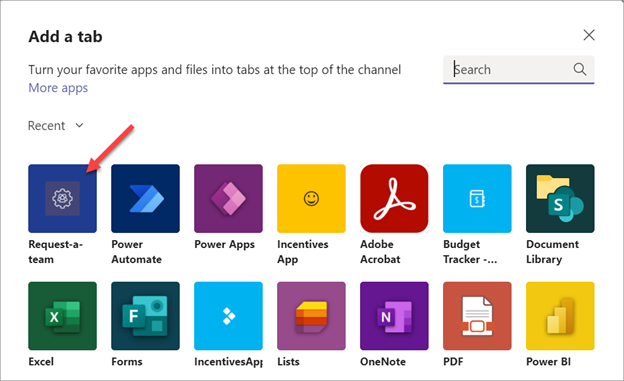This screenshot has width=624, height=381.
Task: Click the Recent dropdown chevron arrow
Action: point(80,125)
